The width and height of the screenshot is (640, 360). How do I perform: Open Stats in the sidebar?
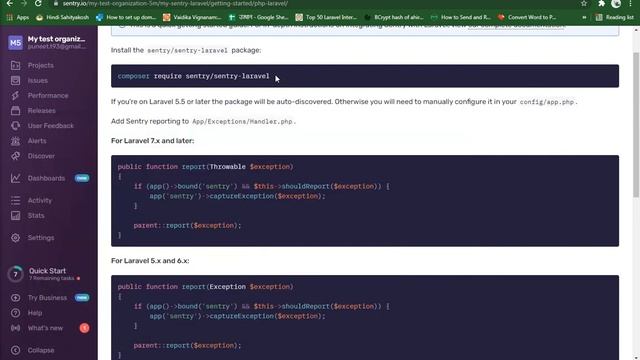coord(36,216)
